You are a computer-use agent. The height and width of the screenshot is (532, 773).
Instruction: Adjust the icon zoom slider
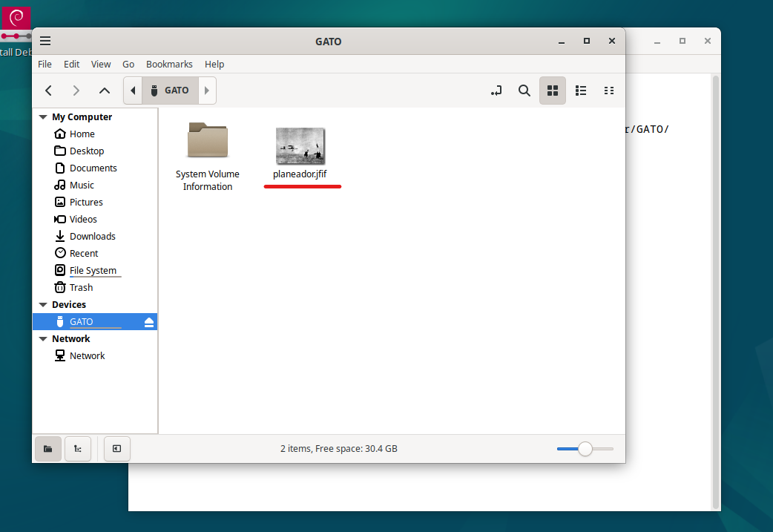tap(585, 449)
